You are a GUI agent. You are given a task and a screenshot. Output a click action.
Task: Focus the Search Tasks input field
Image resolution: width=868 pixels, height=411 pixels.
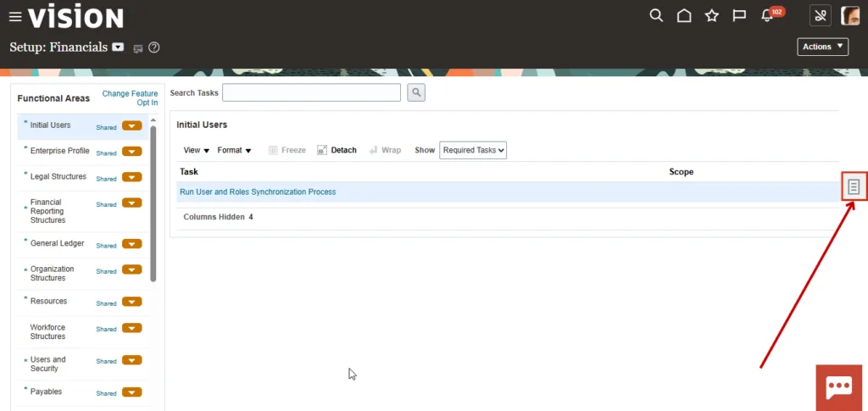[x=311, y=92]
